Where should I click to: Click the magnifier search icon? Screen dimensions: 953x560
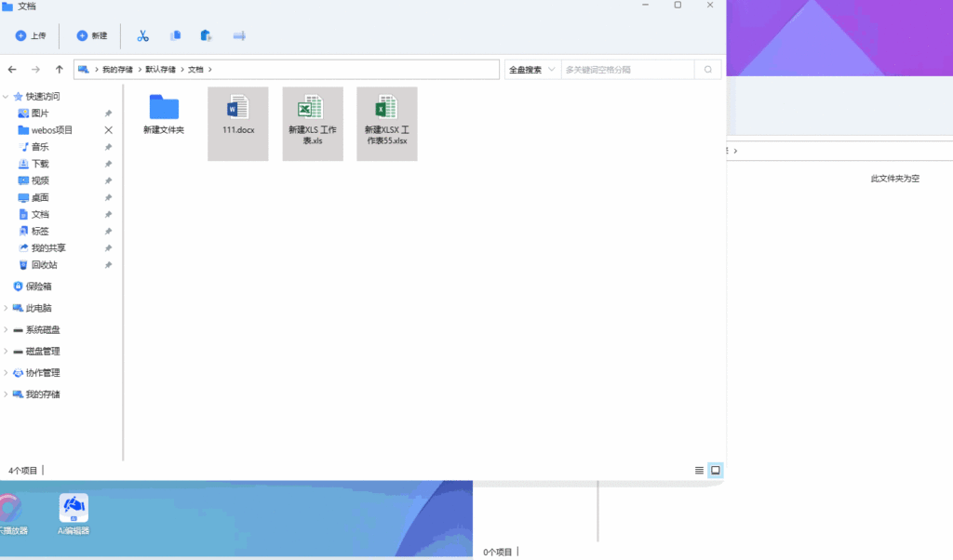click(708, 70)
